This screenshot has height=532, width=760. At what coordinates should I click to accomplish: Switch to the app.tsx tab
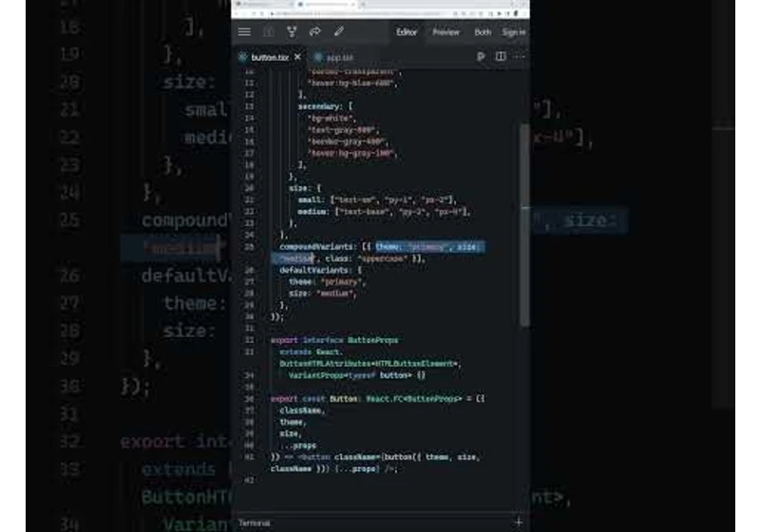click(334, 57)
